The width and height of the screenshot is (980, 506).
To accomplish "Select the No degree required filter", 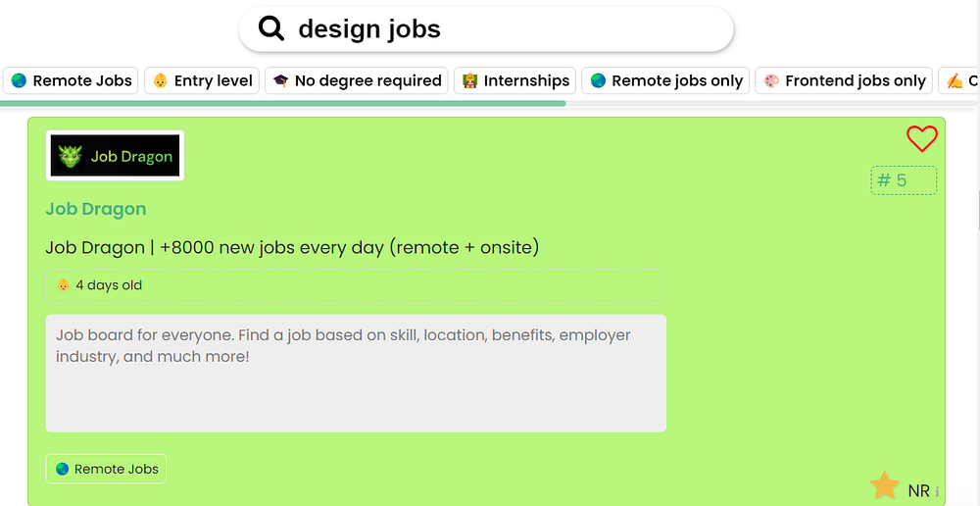I will (357, 81).
